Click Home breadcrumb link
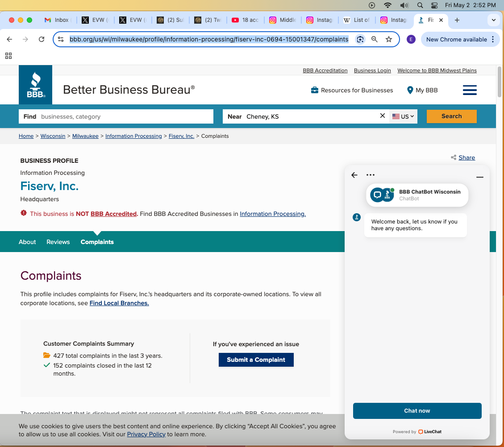This screenshot has width=504, height=447. click(26, 136)
